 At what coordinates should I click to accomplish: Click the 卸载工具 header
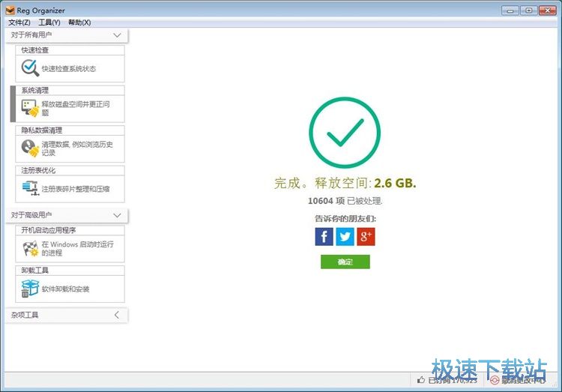(x=70, y=270)
